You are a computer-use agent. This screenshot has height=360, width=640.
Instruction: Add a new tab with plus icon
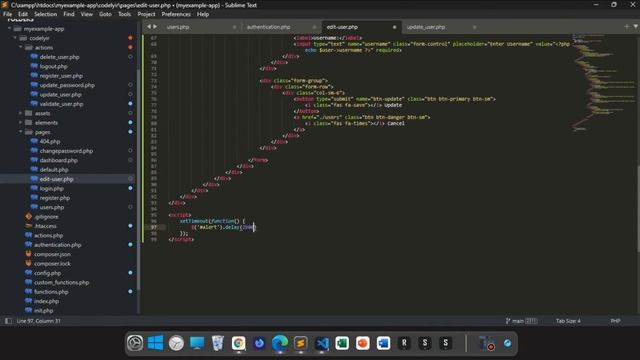coord(627,27)
